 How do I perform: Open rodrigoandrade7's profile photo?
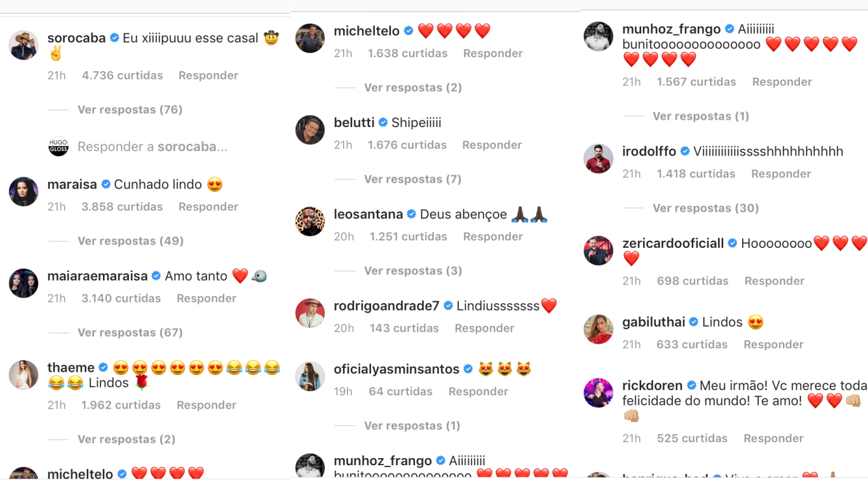[x=310, y=313]
